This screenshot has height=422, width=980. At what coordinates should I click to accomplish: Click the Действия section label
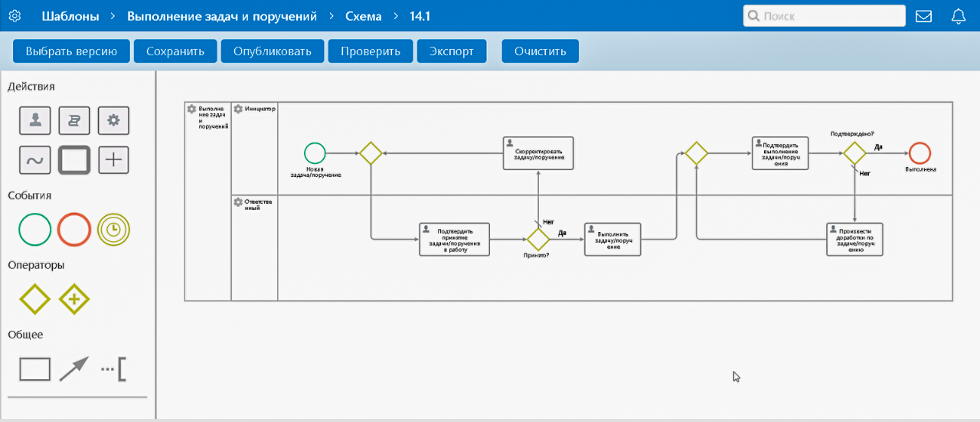[31, 87]
